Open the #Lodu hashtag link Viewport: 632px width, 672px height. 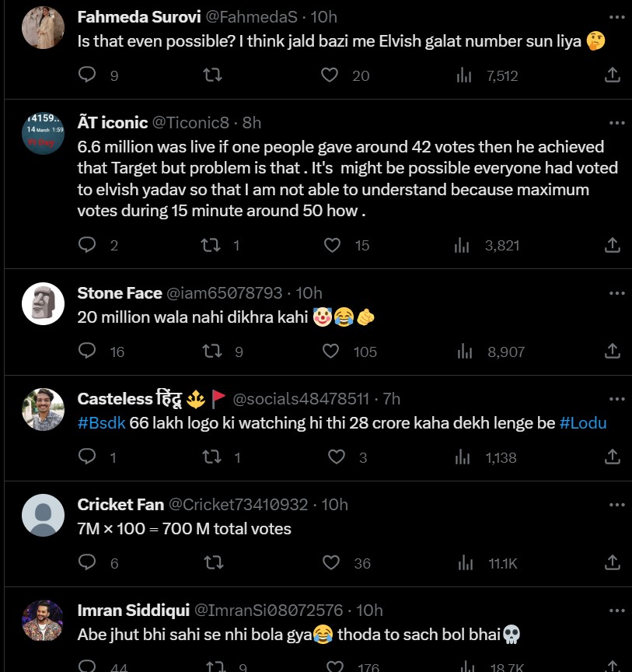(x=583, y=424)
